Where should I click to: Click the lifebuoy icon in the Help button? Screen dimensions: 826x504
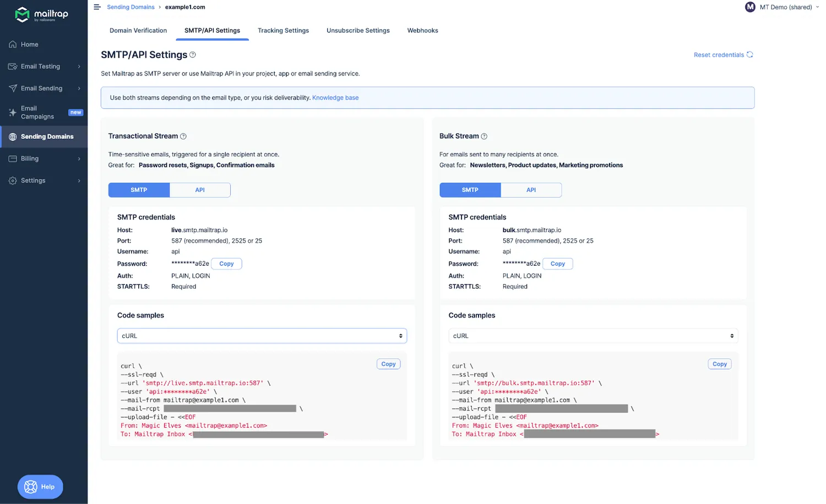pos(31,487)
